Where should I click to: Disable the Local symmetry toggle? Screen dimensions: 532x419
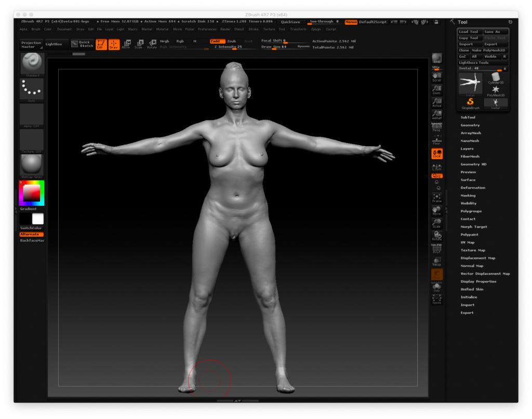pyautogui.click(x=436, y=153)
